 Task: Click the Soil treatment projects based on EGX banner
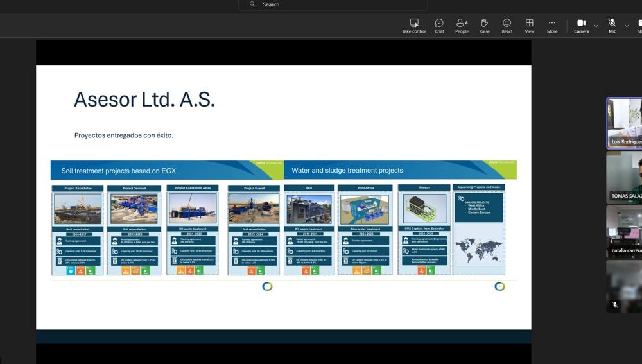[x=167, y=170]
